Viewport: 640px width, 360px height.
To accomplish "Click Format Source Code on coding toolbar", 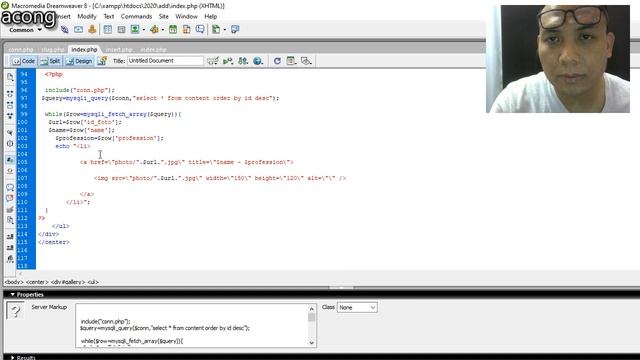I will tap(10, 259).
